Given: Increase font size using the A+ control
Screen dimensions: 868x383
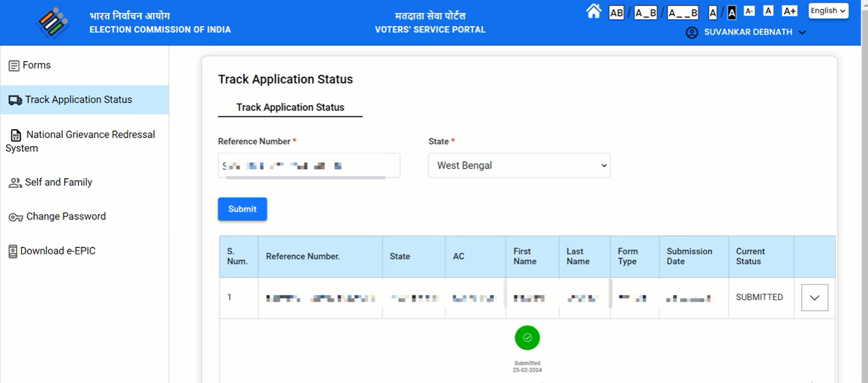Looking at the screenshot, I should tap(789, 10).
